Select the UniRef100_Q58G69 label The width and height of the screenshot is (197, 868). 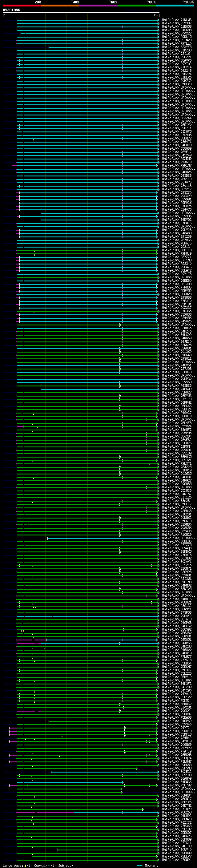point(177,149)
